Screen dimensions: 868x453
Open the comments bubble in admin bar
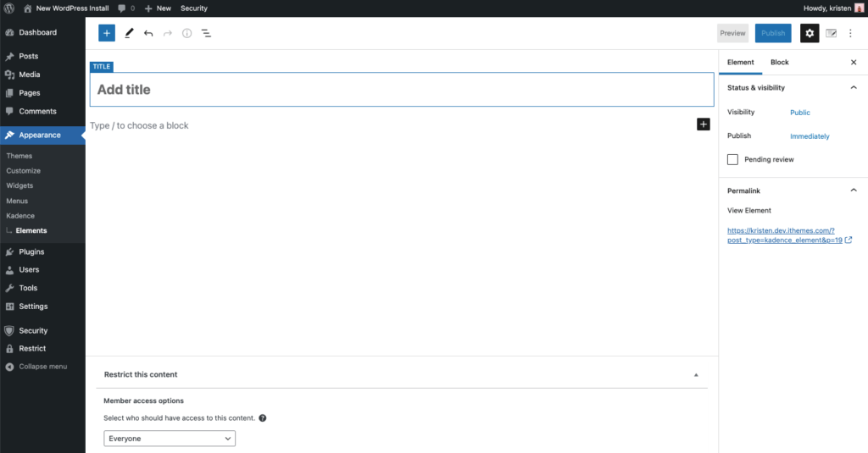[126, 8]
